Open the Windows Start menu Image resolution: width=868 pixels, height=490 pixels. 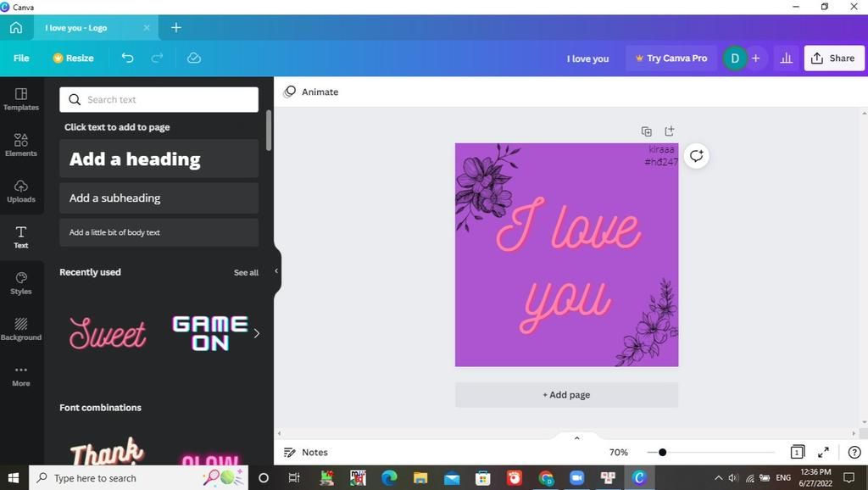coord(14,478)
